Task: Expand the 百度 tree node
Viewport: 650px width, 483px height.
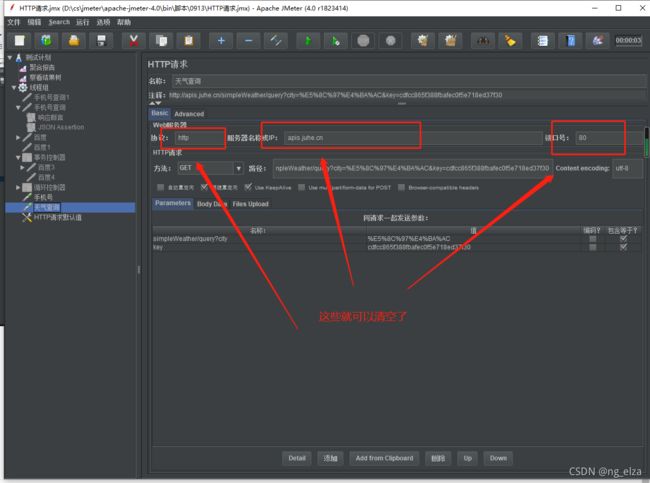Action: 18,137
